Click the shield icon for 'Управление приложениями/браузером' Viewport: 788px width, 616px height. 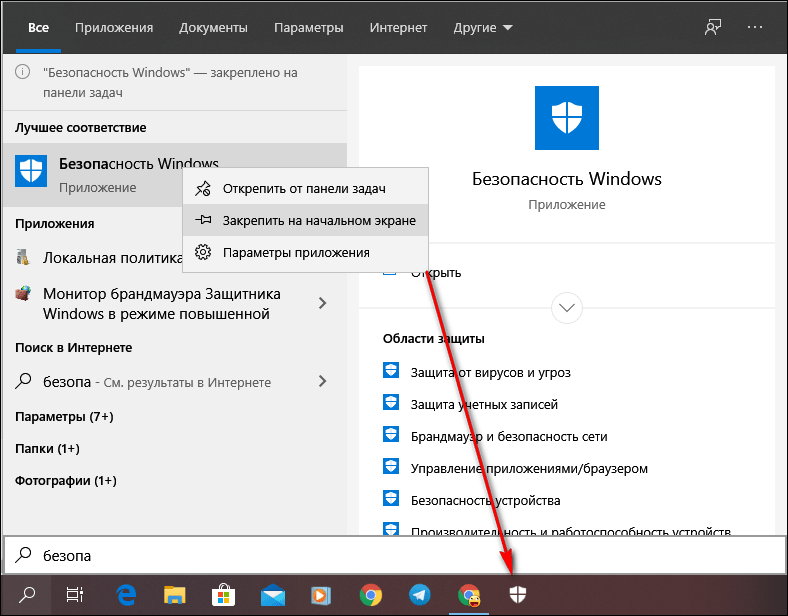[390, 467]
